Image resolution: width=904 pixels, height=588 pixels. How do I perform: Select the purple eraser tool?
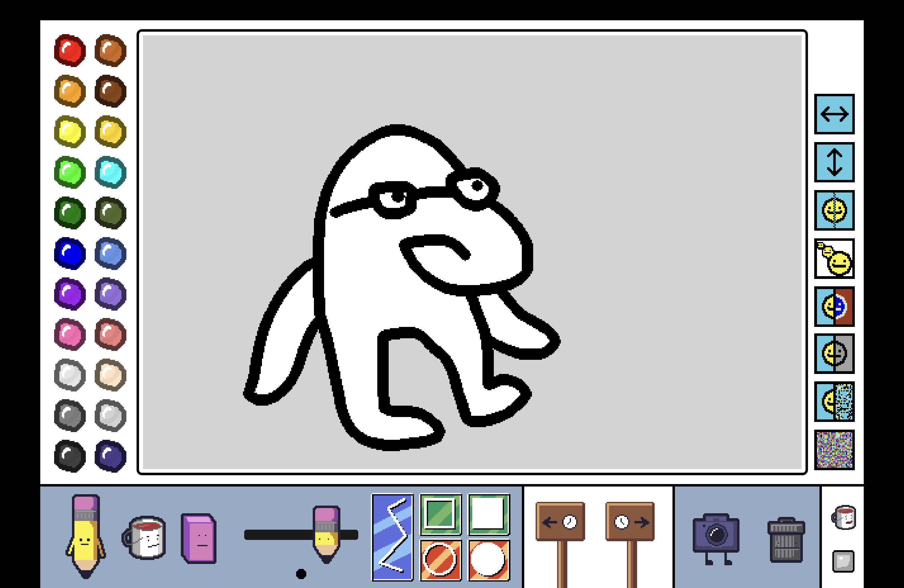(x=199, y=538)
